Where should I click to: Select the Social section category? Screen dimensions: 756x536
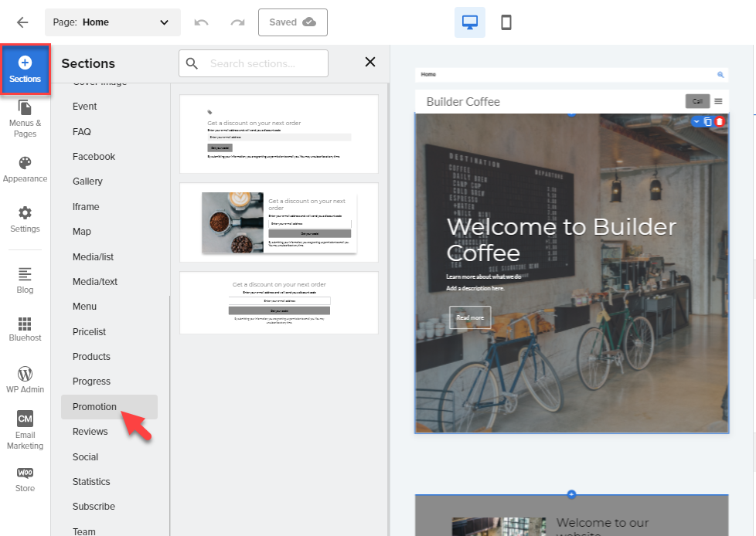click(85, 457)
